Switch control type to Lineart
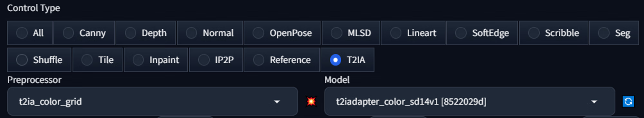The width and height of the screenshot is (644, 118). (413, 33)
